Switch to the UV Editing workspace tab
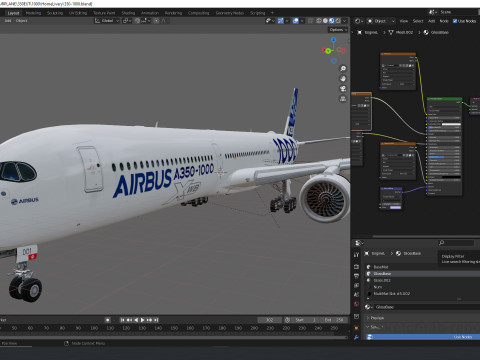 pyautogui.click(x=78, y=13)
